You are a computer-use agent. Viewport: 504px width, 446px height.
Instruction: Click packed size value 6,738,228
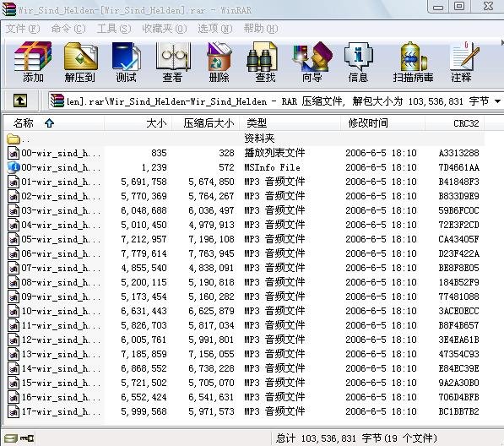click(211, 369)
